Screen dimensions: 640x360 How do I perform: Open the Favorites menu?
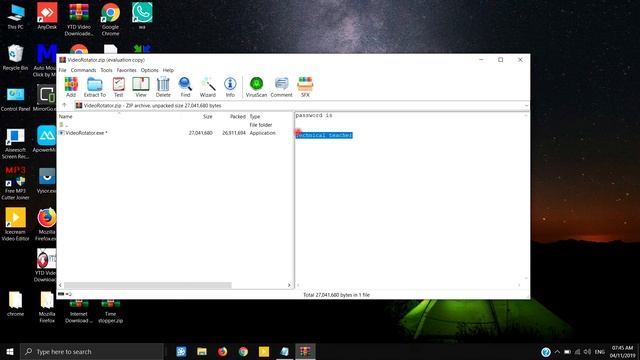click(127, 70)
